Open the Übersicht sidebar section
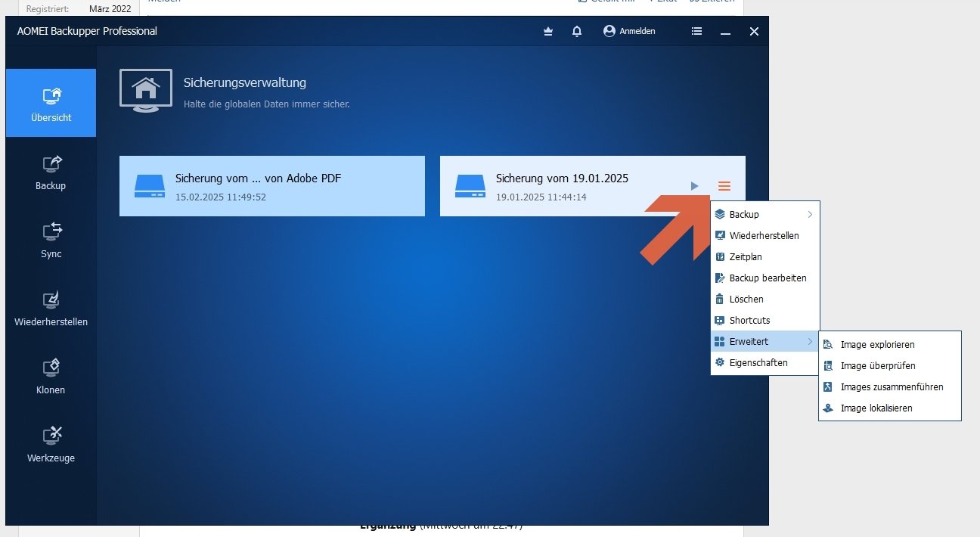This screenshot has width=980, height=537. 51,103
